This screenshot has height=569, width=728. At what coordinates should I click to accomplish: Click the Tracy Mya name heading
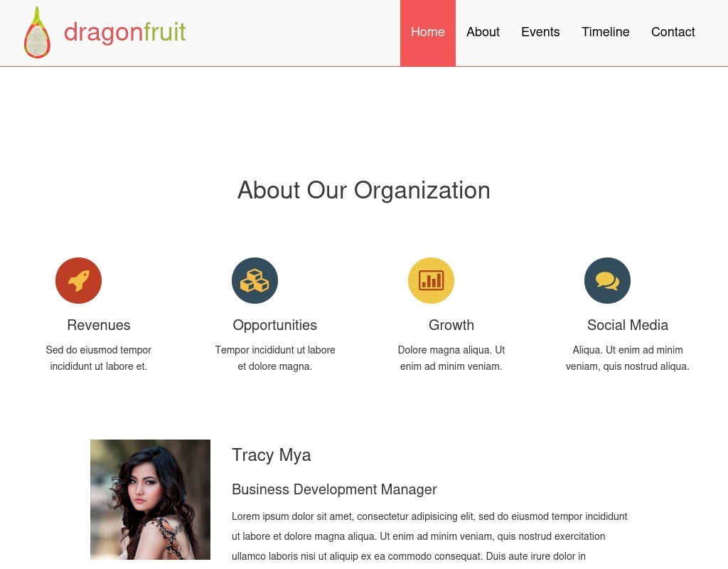coord(271,455)
